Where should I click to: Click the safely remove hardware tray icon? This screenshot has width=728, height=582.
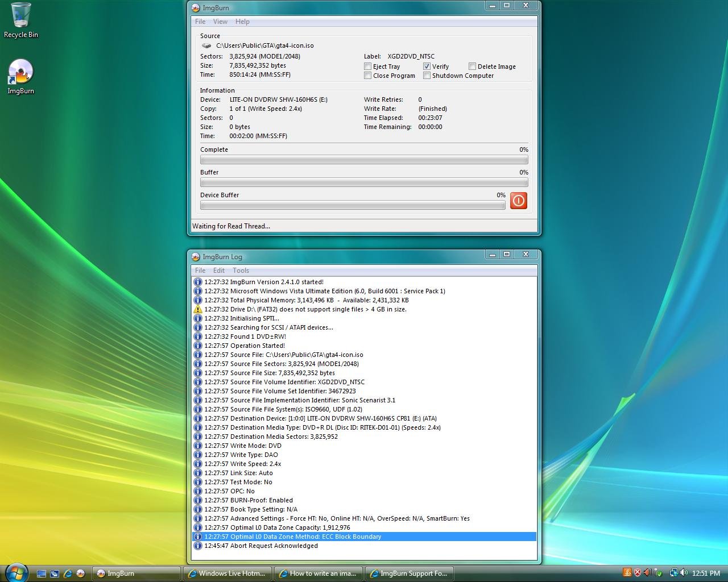click(658, 573)
